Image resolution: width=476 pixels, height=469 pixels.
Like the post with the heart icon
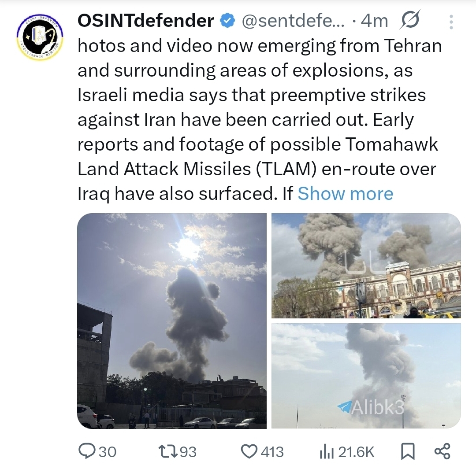tap(250, 451)
